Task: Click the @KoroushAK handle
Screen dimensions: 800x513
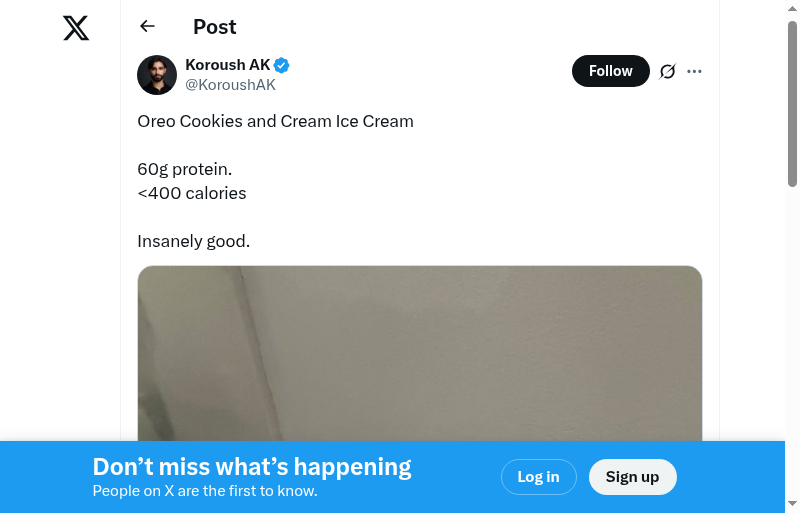Action: [230, 85]
